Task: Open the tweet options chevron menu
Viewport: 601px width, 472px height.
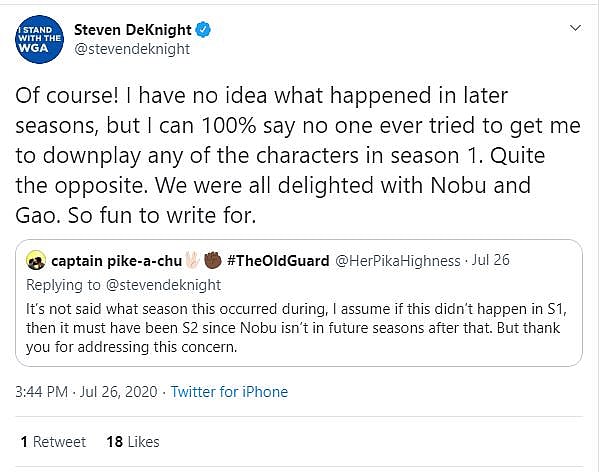Action: coord(572,29)
